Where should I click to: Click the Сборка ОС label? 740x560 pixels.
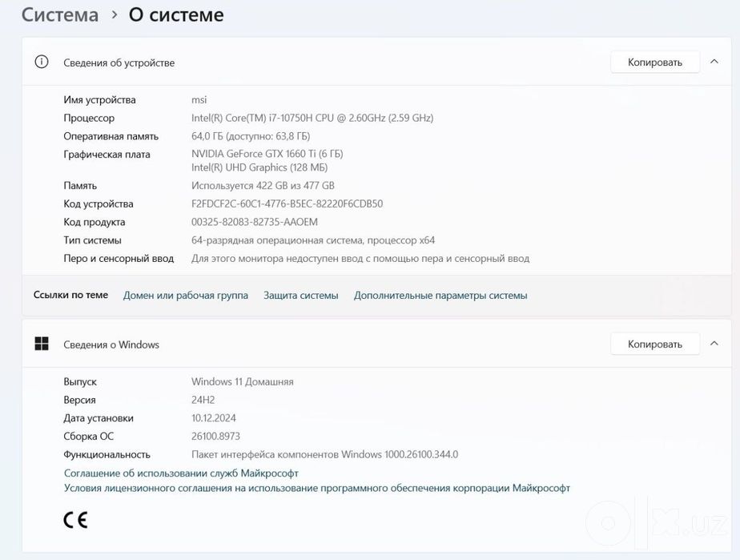point(89,437)
